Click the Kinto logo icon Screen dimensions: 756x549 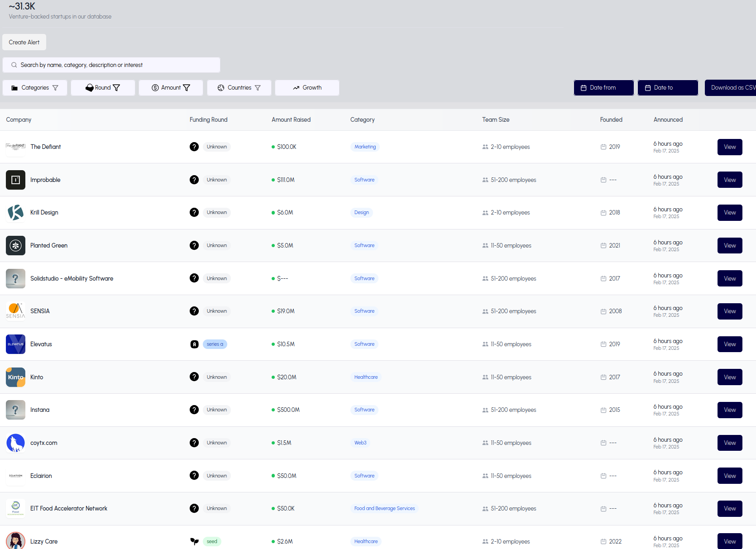15,377
